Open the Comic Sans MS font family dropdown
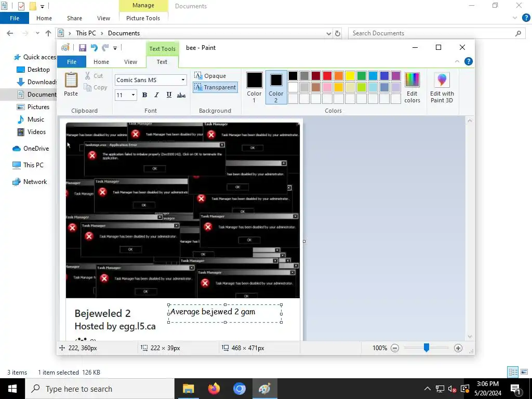This screenshot has height=399, width=532. [x=183, y=80]
